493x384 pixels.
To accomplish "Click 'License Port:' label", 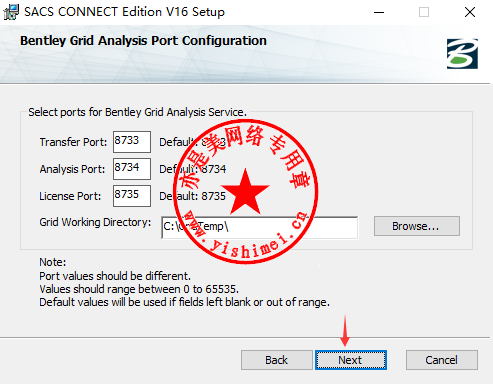I will click(x=70, y=196).
